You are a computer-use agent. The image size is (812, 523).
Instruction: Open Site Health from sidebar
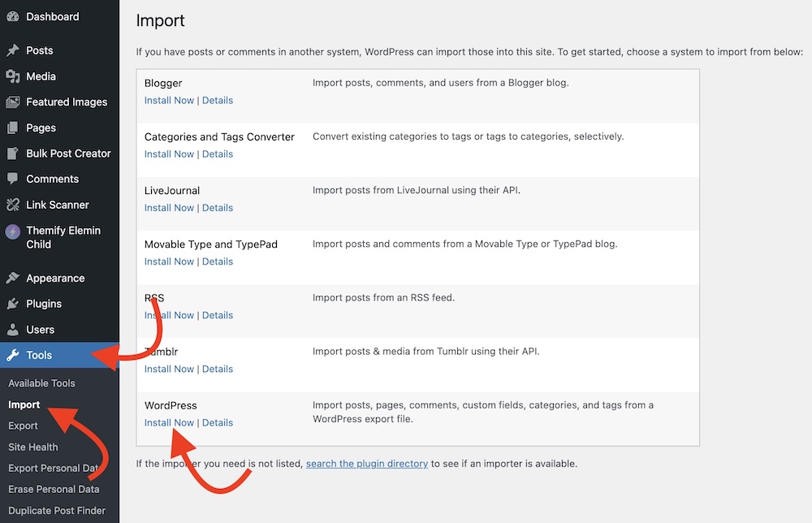[32, 447]
